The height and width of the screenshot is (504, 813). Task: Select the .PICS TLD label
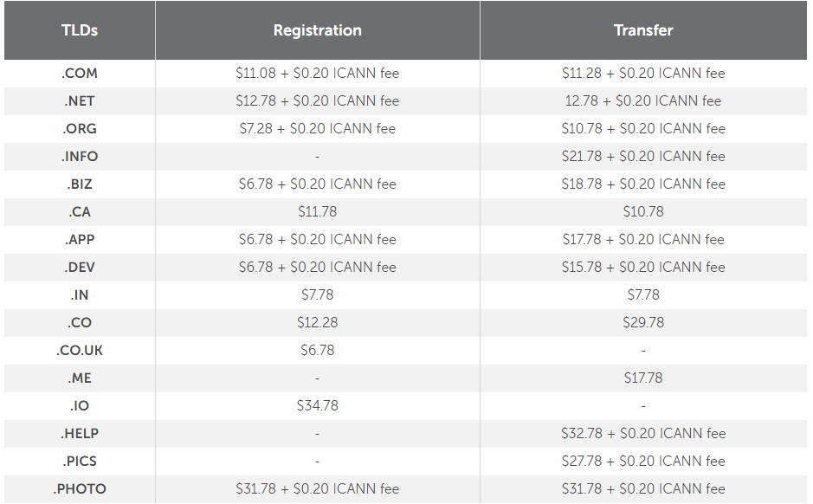tap(80, 462)
